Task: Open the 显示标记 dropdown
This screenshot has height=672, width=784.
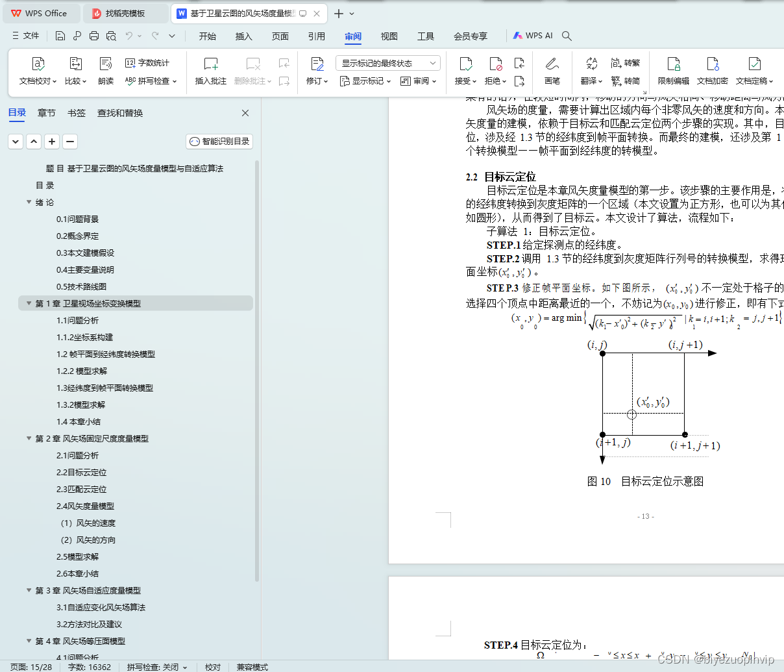Action: 365,81
